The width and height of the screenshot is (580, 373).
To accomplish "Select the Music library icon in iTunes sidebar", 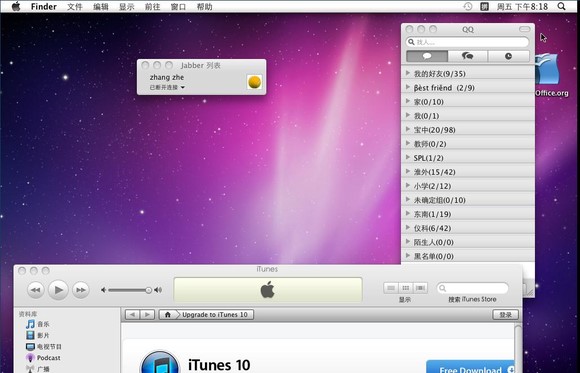I will coord(30,324).
